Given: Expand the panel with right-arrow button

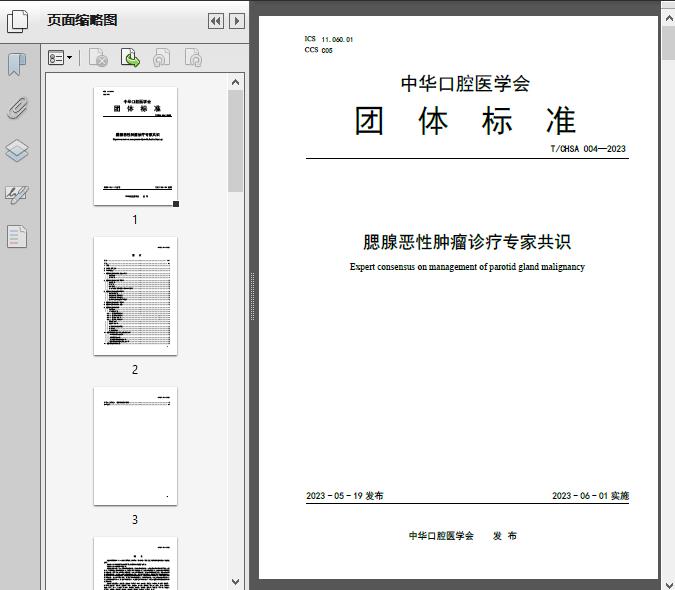Looking at the screenshot, I should pos(237,21).
